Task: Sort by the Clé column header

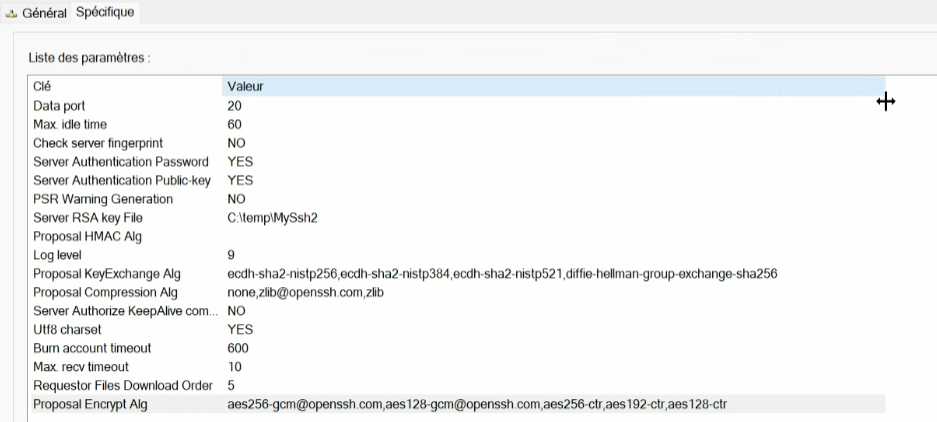Action: [42, 86]
